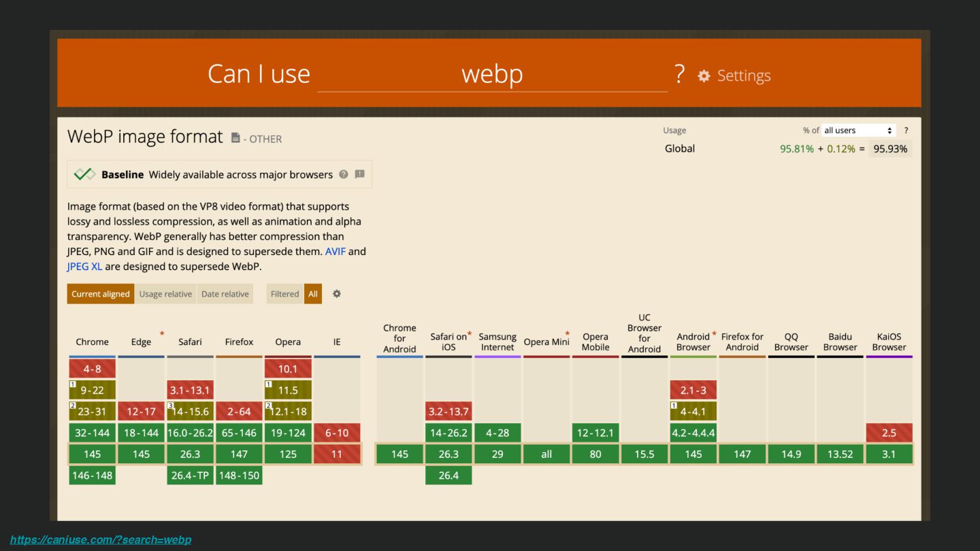
Task: Click the Firefox column header
Action: click(x=239, y=341)
